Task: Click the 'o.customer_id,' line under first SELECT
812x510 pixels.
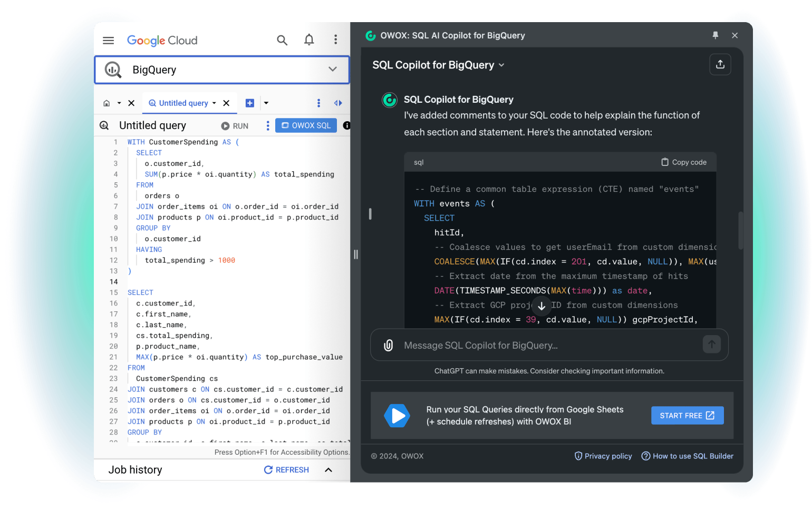Action: (x=175, y=164)
